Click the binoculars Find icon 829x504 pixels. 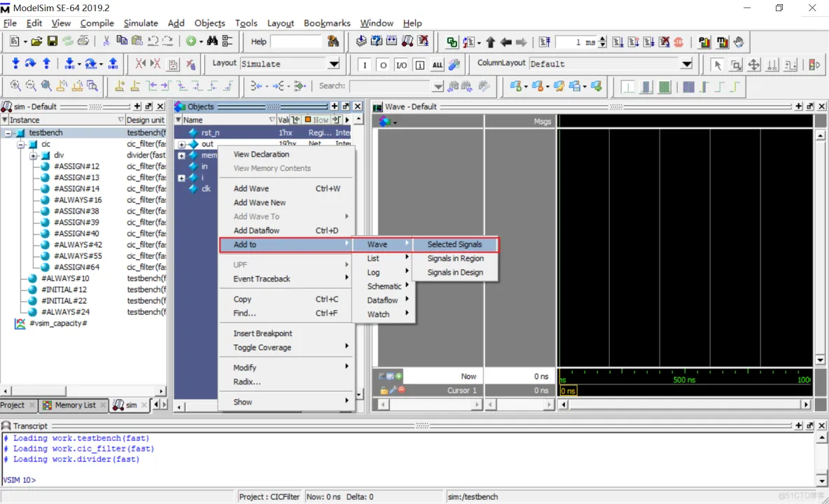pyautogui.click(x=212, y=41)
